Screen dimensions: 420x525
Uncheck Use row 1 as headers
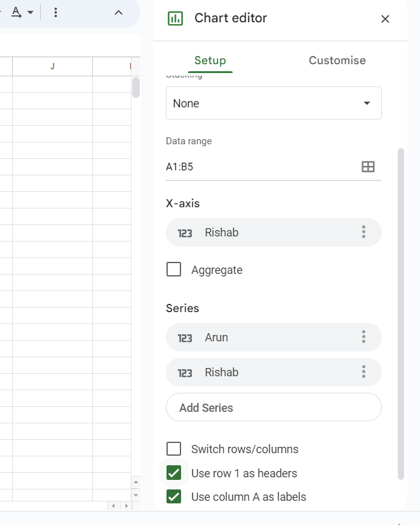point(173,474)
